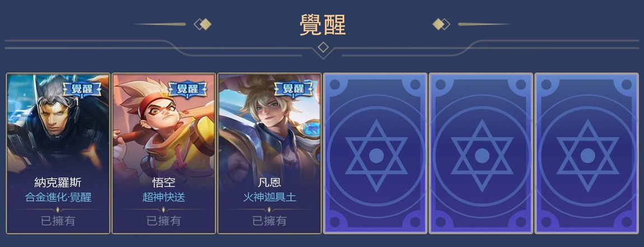Click the diamond ornament right of the 覺醒 title
This screenshot has width=644, height=247.
point(441,24)
